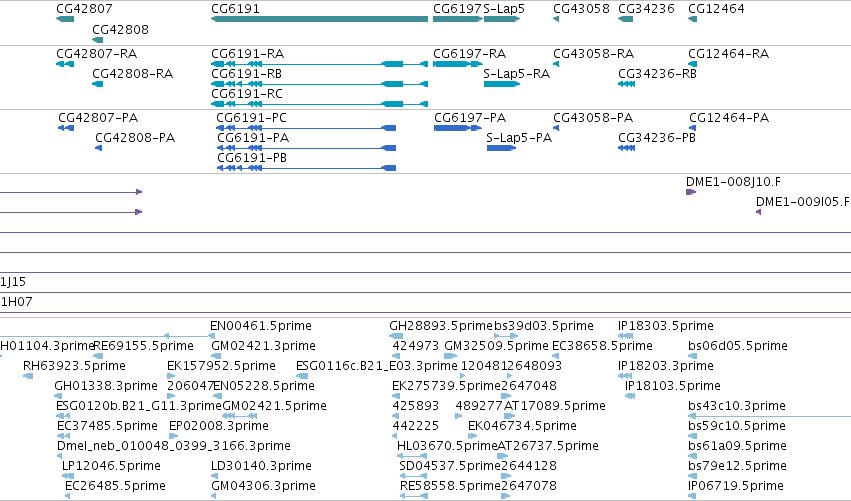Select the CG6191-RB transcript
The image size is (851, 501).
tap(319, 84)
